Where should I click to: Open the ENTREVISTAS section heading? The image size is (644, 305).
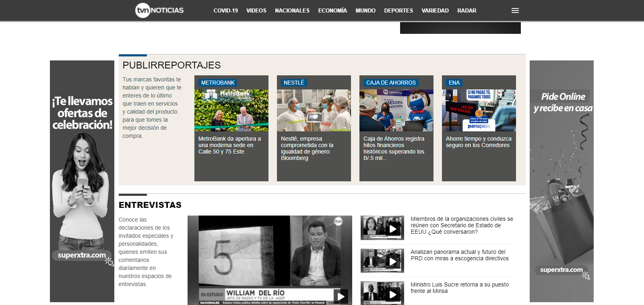(150, 205)
